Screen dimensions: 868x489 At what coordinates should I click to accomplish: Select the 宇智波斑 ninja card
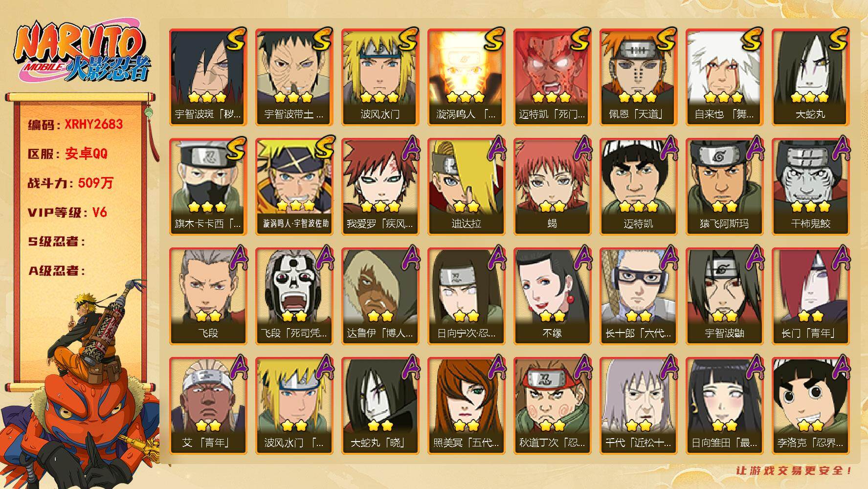tap(208, 77)
